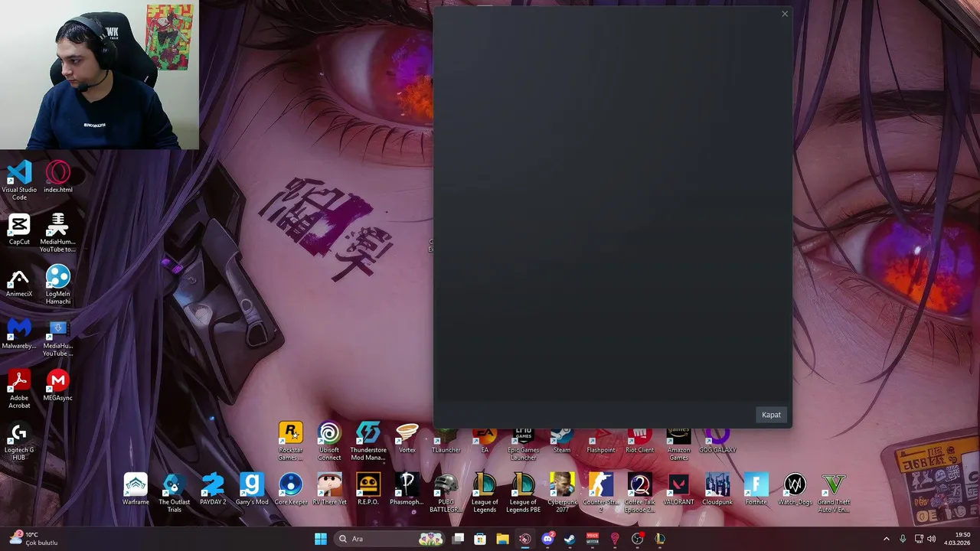
Task: Open Steam from the taskbar
Action: pyautogui.click(x=570, y=539)
